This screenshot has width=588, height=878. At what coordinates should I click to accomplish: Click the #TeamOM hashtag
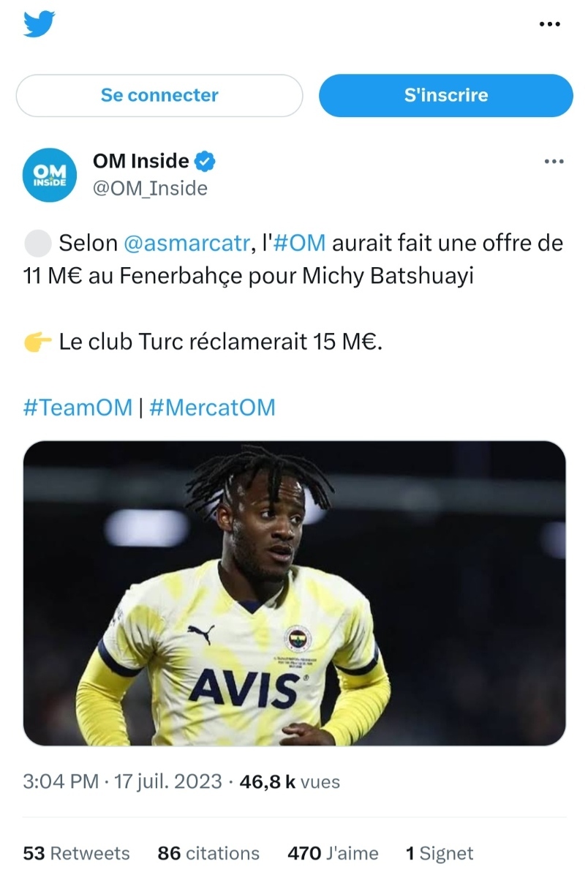pyautogui.click(x=78, y=408)
